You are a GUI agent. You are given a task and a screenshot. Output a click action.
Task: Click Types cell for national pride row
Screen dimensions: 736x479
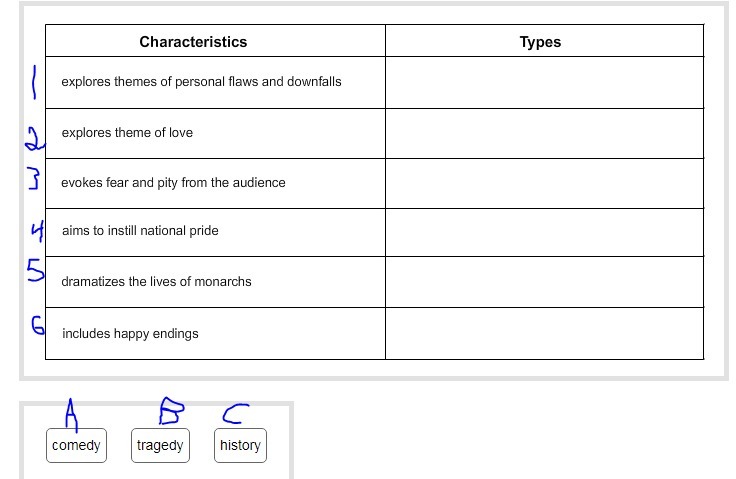544,232
